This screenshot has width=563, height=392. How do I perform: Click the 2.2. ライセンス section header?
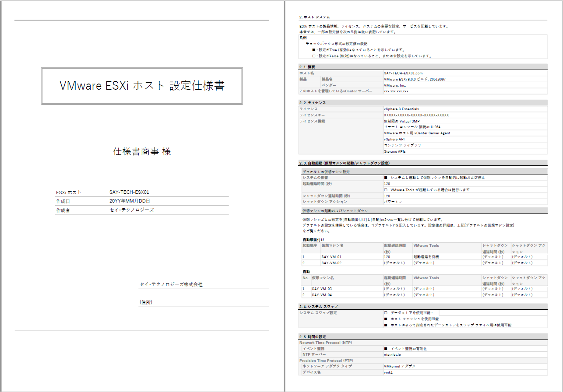point(423,102)
